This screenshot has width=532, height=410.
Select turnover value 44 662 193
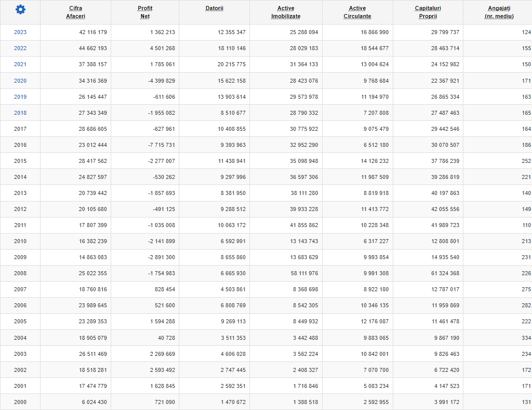[x=93, y=48]
